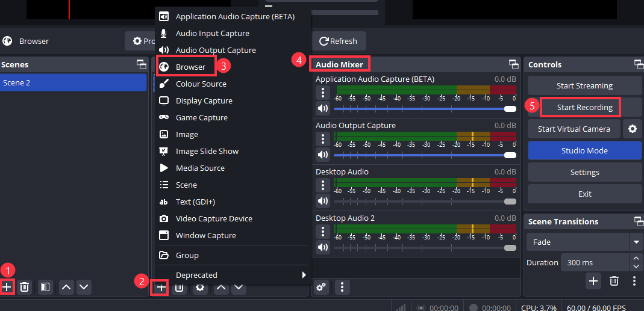Add a new scene with plus icon

tap(7, 287)
